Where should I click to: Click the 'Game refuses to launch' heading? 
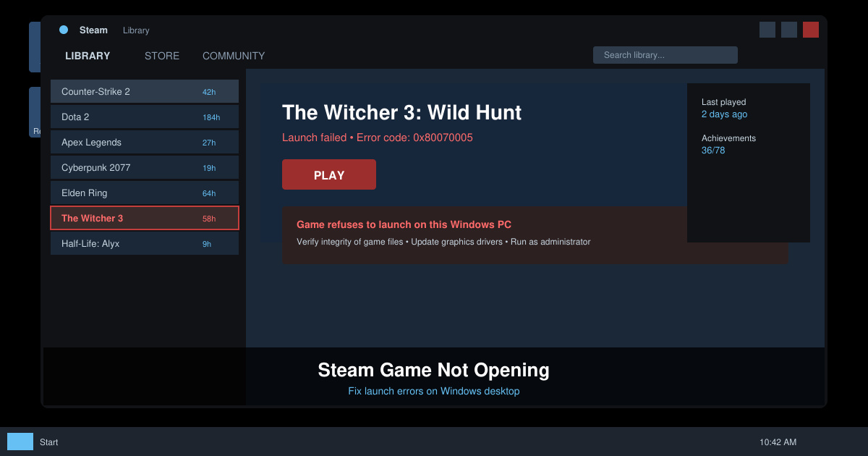tap(404, 225)
